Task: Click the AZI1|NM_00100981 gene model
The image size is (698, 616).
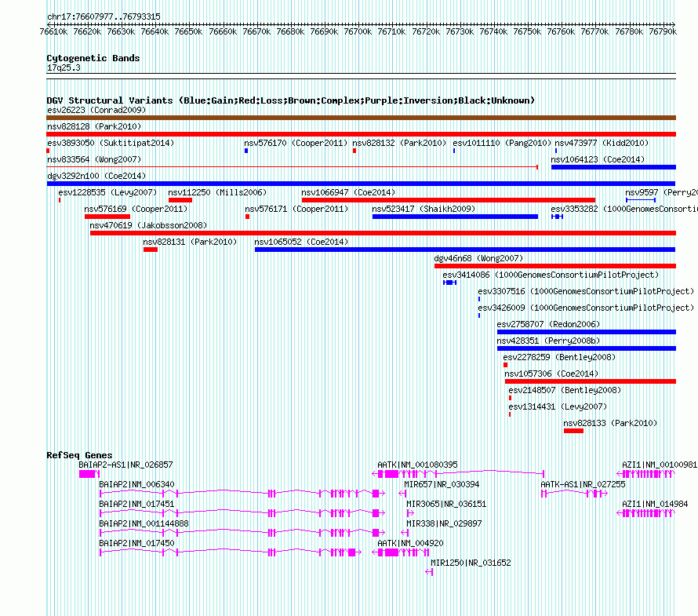Action: tap(646, 474)
